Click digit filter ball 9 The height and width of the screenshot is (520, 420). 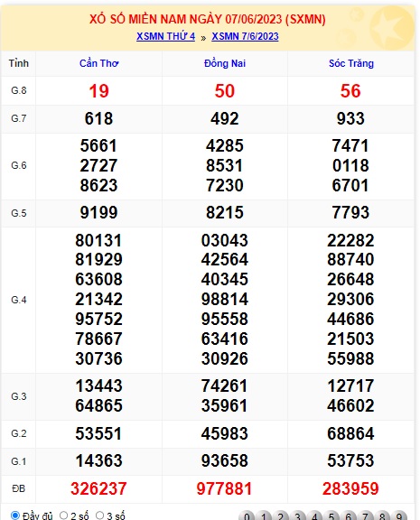point(399,516)
